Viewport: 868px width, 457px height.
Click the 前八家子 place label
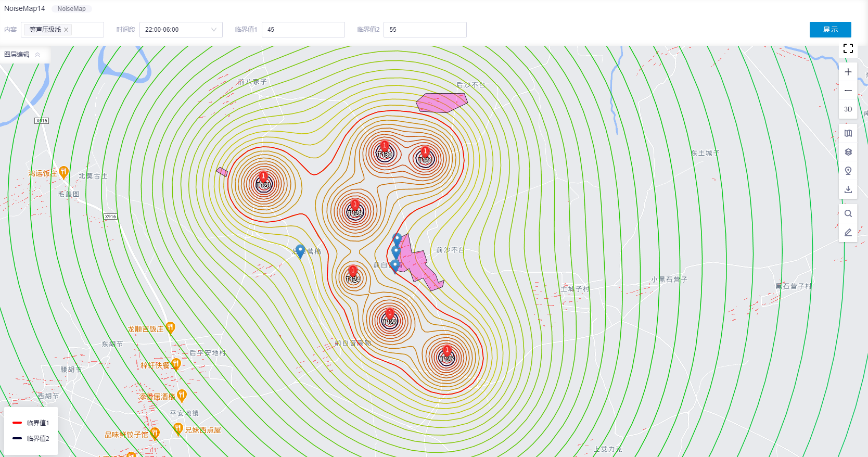coord(252,82)
